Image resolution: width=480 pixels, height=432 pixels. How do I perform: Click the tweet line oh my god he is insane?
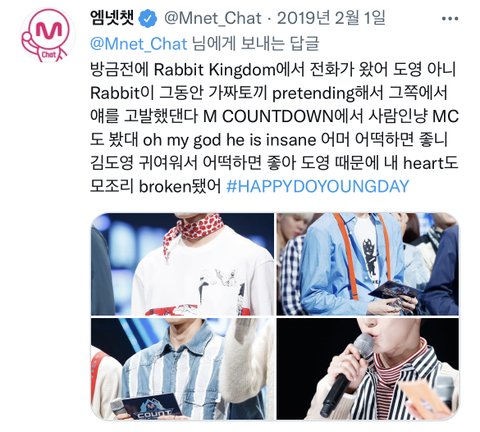[269, 140]
